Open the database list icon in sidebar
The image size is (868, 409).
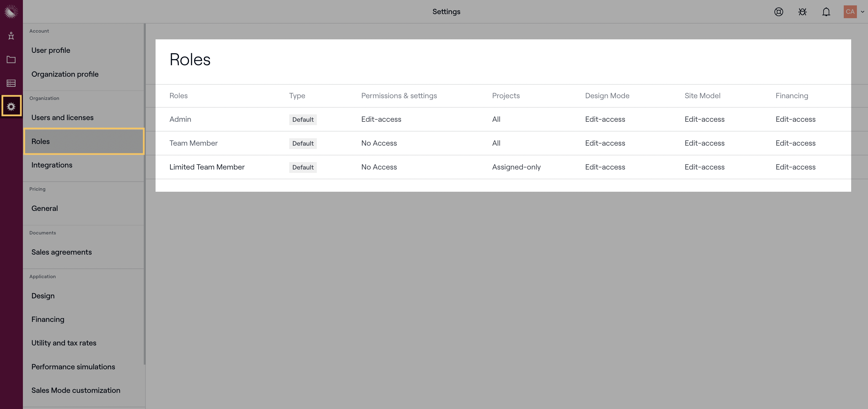(11, 83)
